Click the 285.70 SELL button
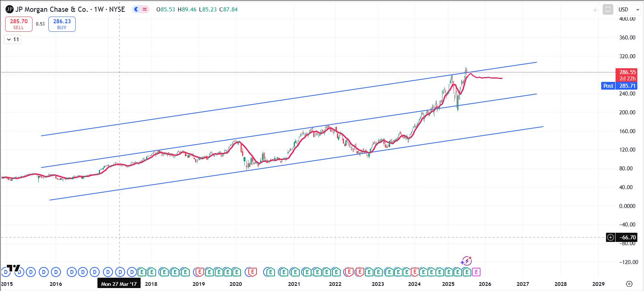The width and height of the screenshot is (644, 291). point(19,24)
